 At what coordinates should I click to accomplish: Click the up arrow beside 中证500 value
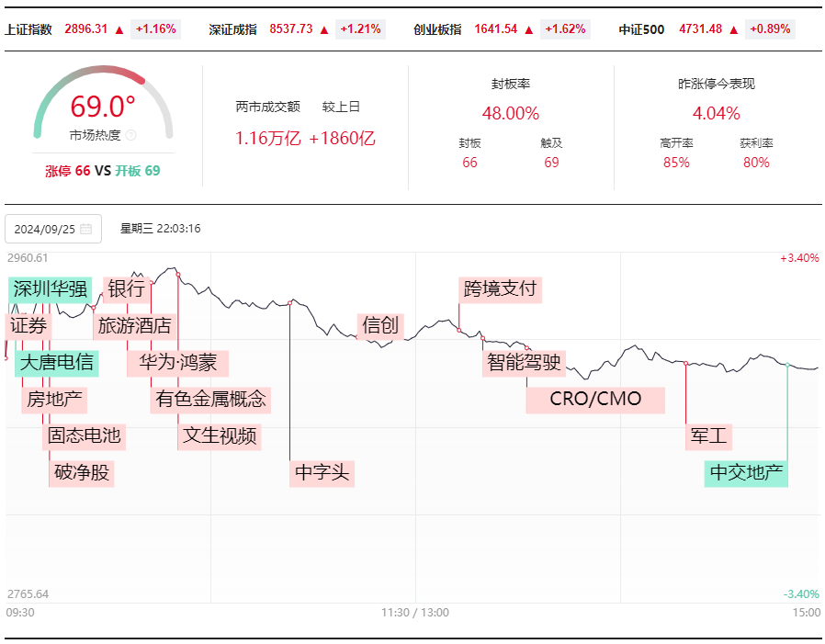click(x=734, y=30)
